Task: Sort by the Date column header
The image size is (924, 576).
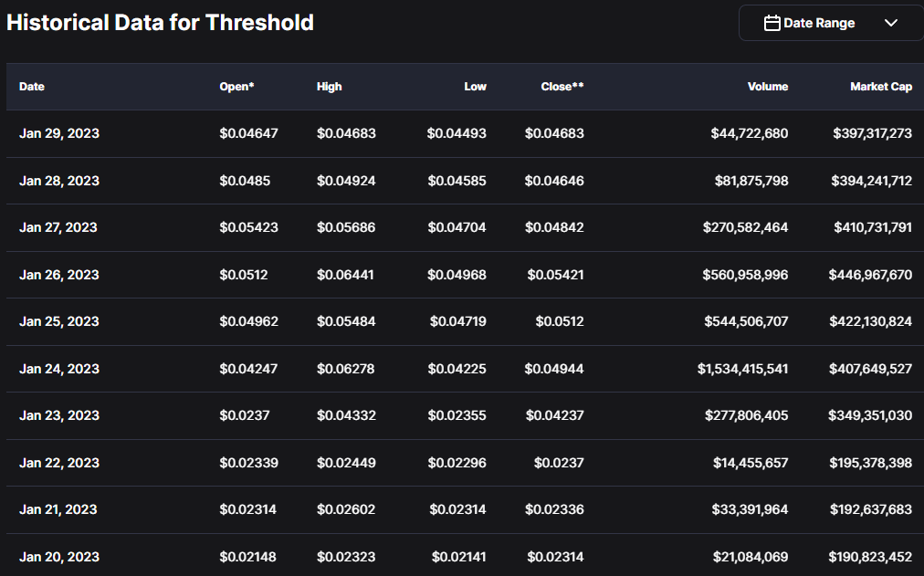Action: pyautogui.click(x=32, y=87)
